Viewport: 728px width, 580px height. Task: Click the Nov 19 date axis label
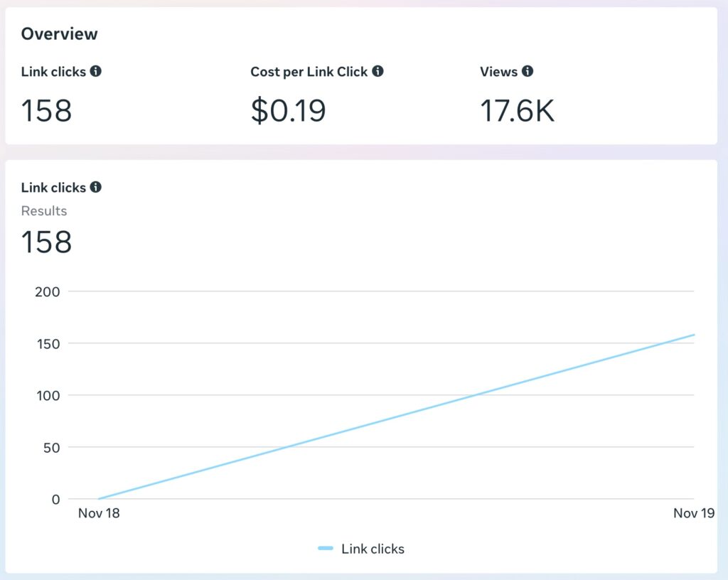pos(694,513)
